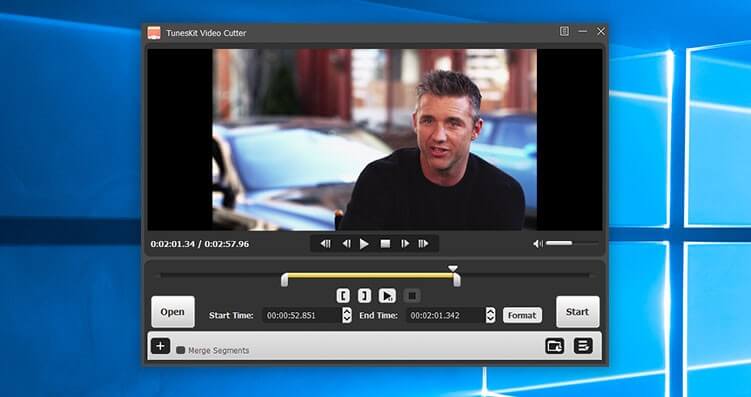Preview the selected segment

(387, 296)
